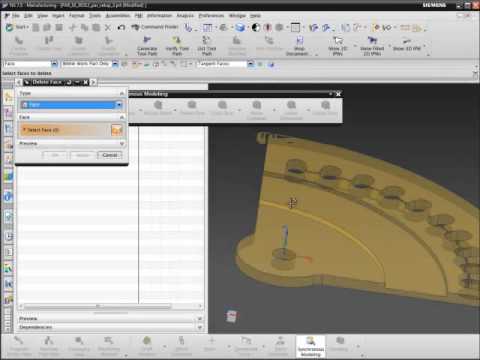
Task: Open the Tools menu
Action: [95, 16]
